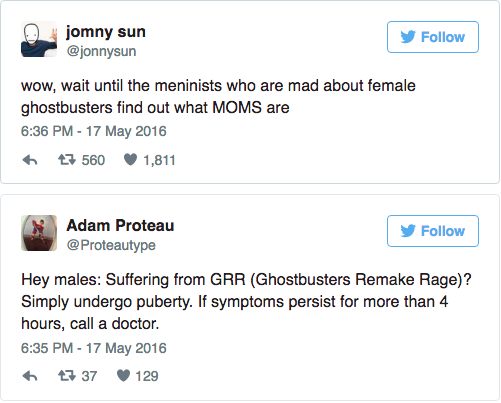Follow jomny sun
Screen dimensions: 501x403
pos(433,37)
